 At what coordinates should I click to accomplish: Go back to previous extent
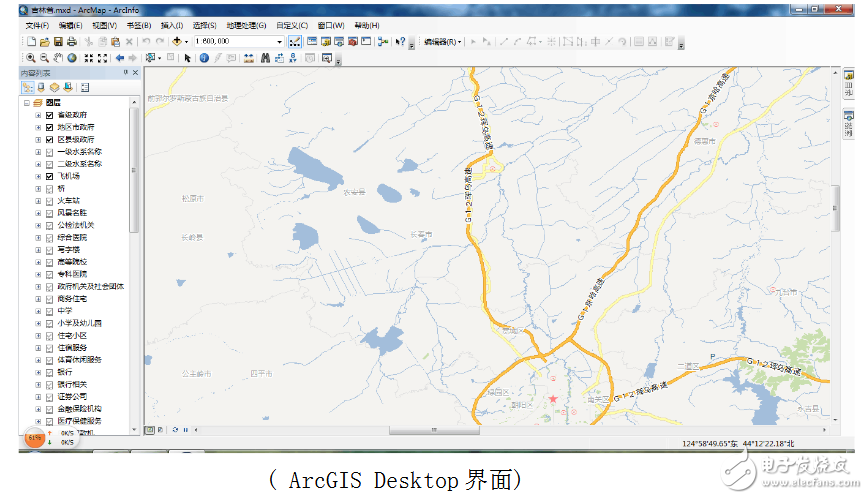pyautogui.click(x=120, y=58)
